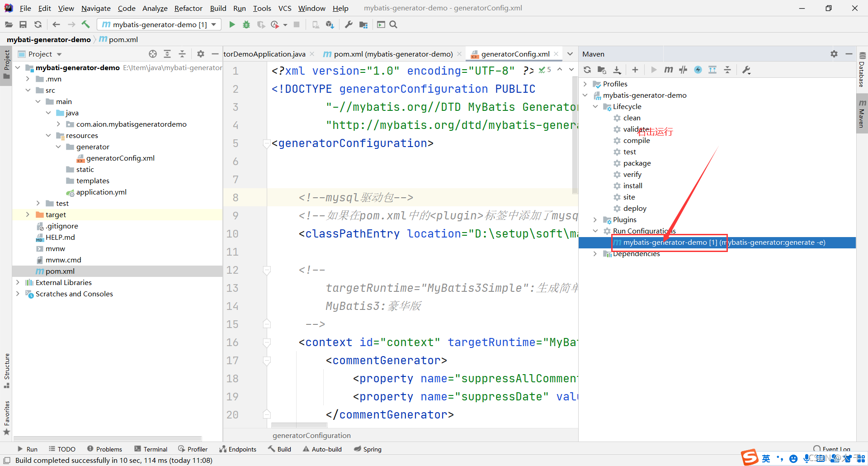Collapse all in Maven panel

pyautogui.click(x=727, y=70)
